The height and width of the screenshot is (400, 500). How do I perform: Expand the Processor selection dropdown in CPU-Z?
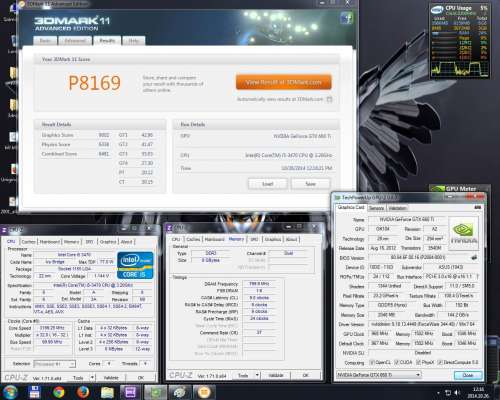click(72, 364)
